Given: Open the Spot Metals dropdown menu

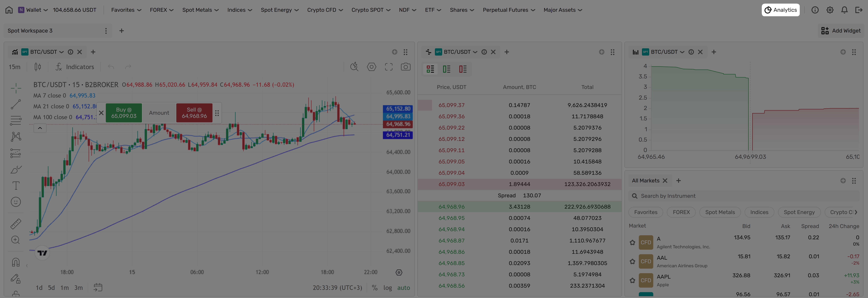Looking at the screenshot, I should coord(200,10).
